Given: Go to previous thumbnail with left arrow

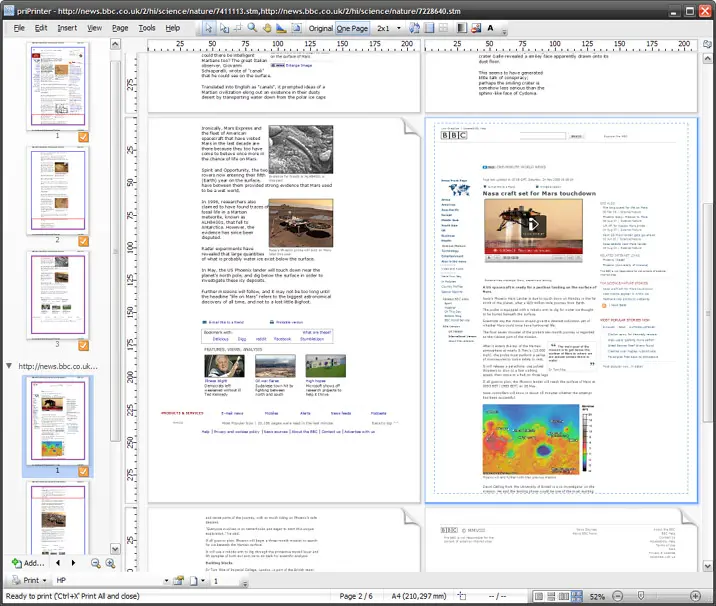Looking at the screenshot, I should click(58, 563).
